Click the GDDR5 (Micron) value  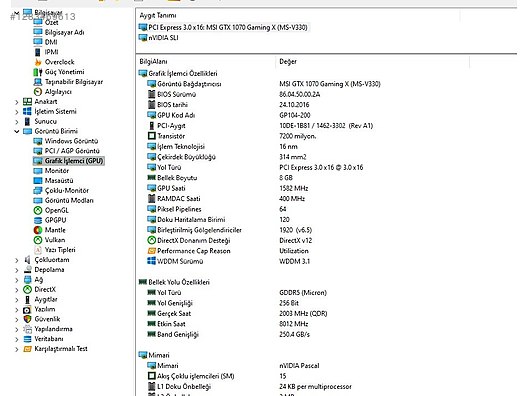pos(303,293)
